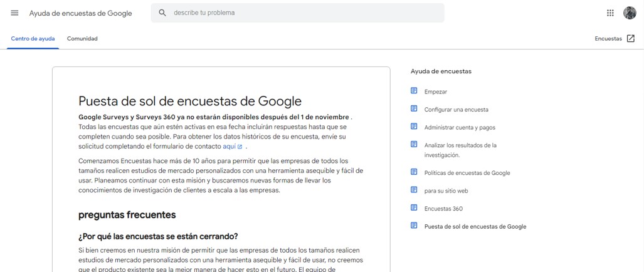This screenshot has height=272, width=644.
Task: Open the Empezar help topic
Action: click(x=436, y=92)
